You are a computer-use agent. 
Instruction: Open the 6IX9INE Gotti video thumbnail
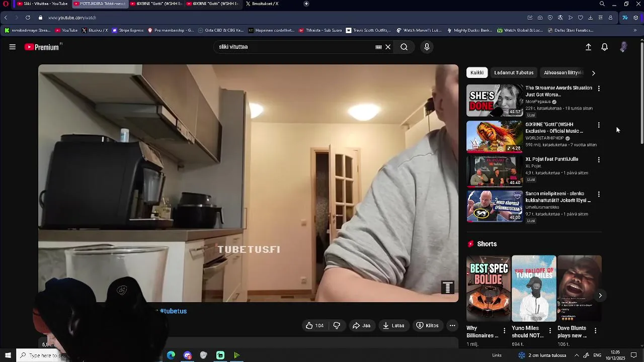click(494, 136)
